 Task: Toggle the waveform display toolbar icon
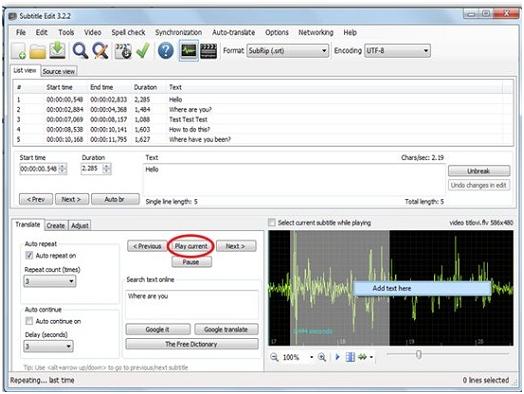(189, 51)
